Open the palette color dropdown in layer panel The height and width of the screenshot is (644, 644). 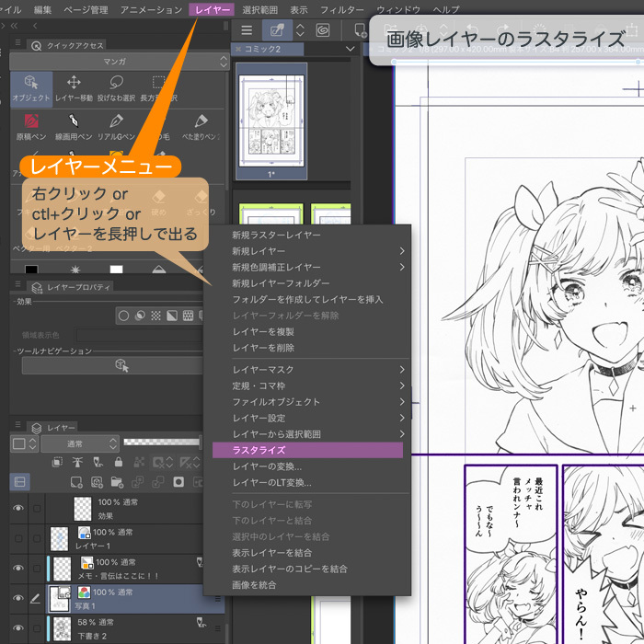25,443
